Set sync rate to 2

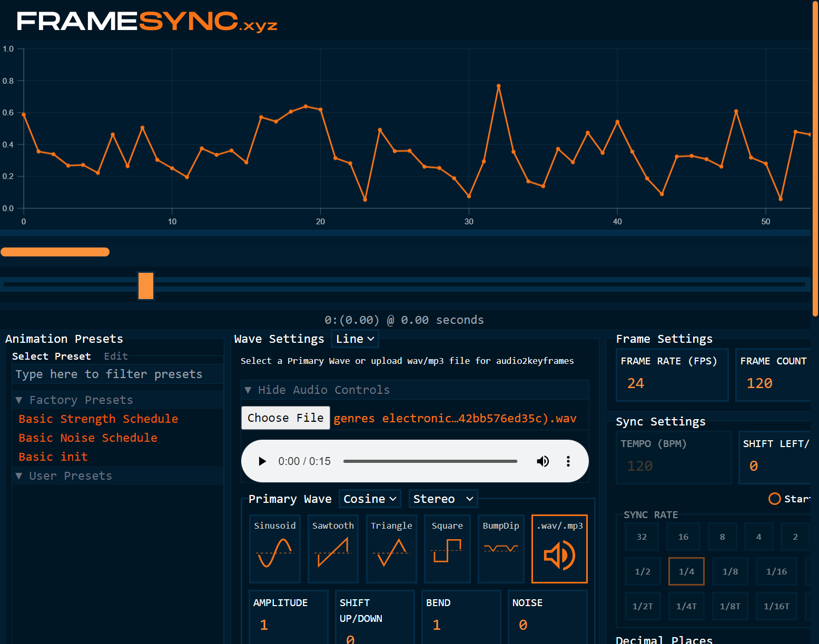tap(795, 537)
